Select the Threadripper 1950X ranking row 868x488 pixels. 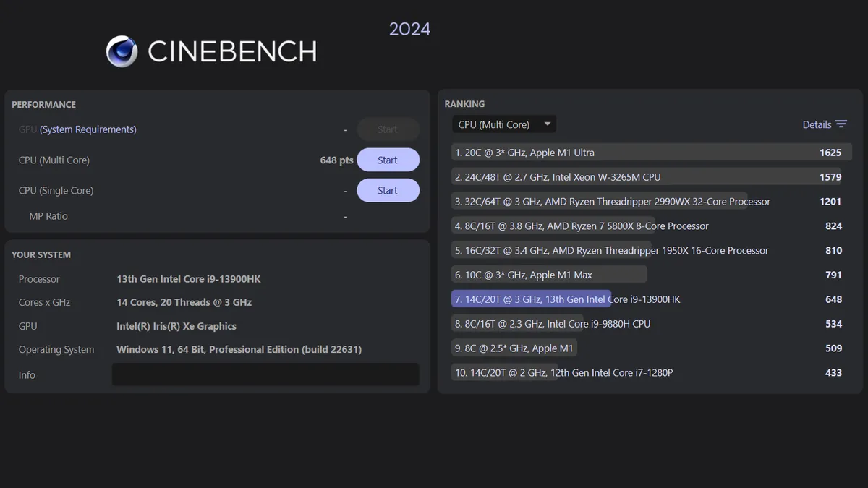click(611, 251)
